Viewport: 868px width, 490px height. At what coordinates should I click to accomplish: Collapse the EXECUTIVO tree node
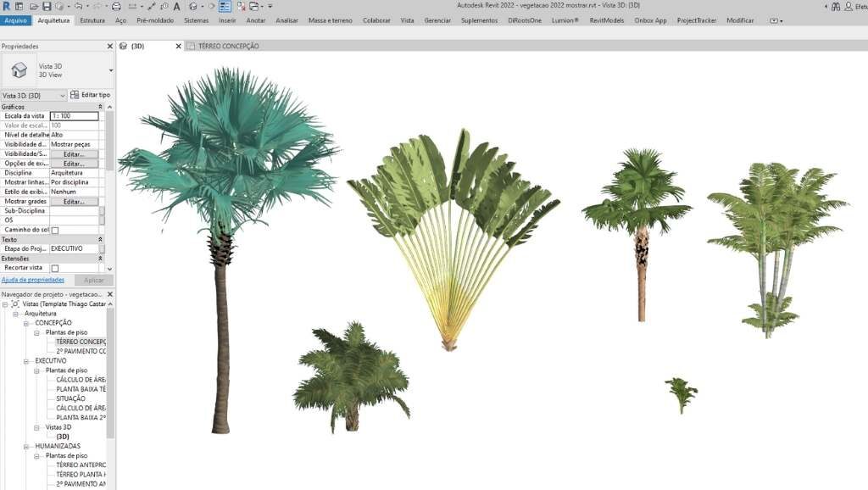pyautogui.click(x=27, y=360)
